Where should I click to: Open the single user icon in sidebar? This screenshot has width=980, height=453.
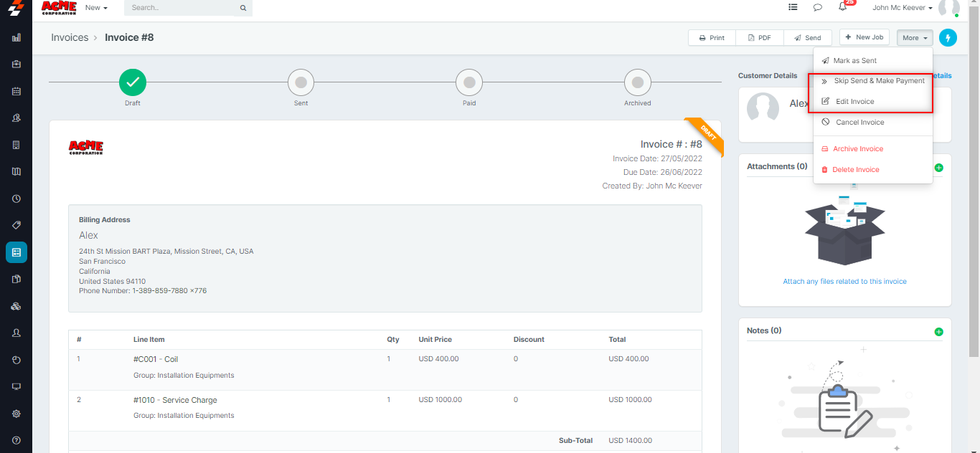pyautogui.click(x=16, y=333)
